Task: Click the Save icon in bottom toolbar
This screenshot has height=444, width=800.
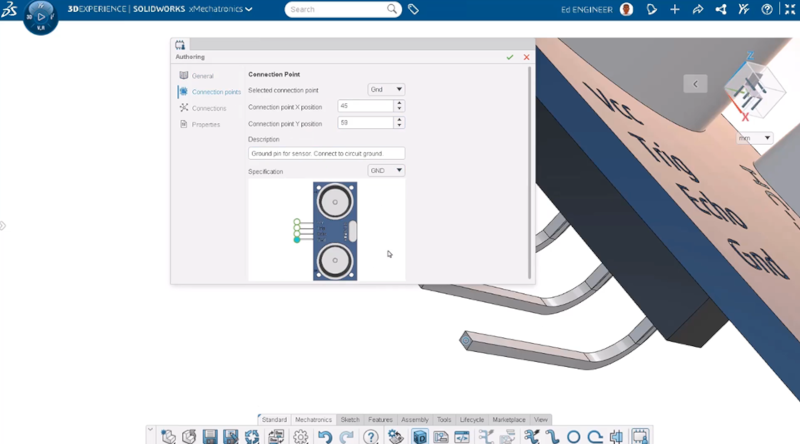Action: 210,437
